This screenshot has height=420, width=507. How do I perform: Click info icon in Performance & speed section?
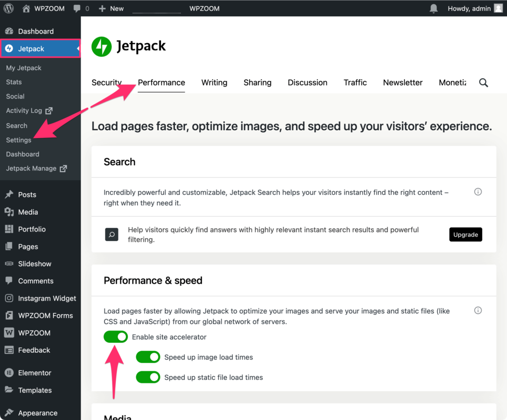pyautogui.click(x=478, y=311)
